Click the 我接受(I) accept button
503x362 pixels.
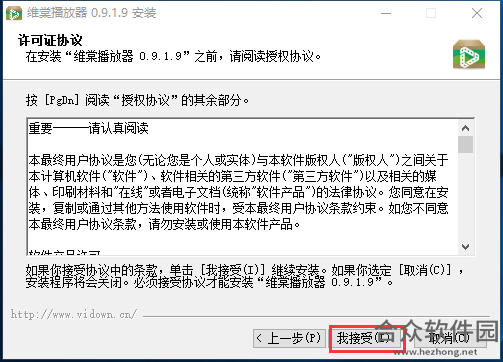(x=366, y=339)
